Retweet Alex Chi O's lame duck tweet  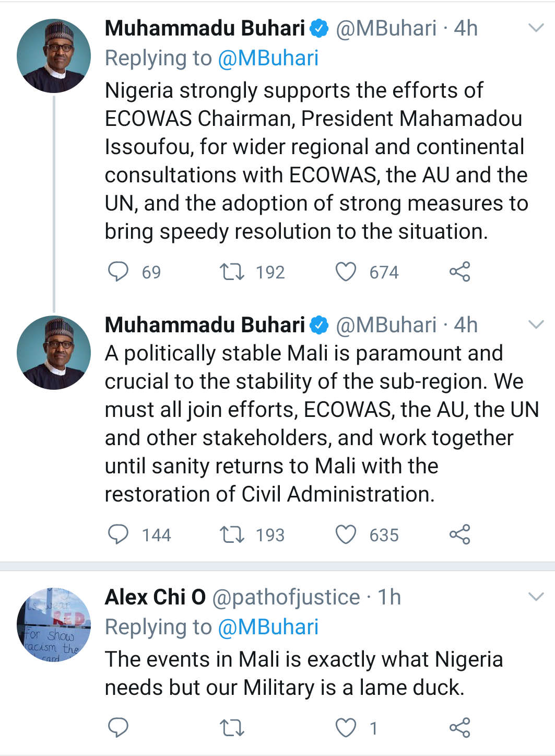coord(232,727)
